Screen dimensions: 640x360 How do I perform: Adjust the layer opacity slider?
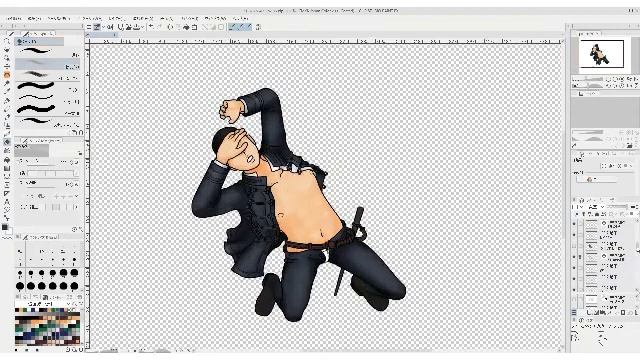coord(617,207)
